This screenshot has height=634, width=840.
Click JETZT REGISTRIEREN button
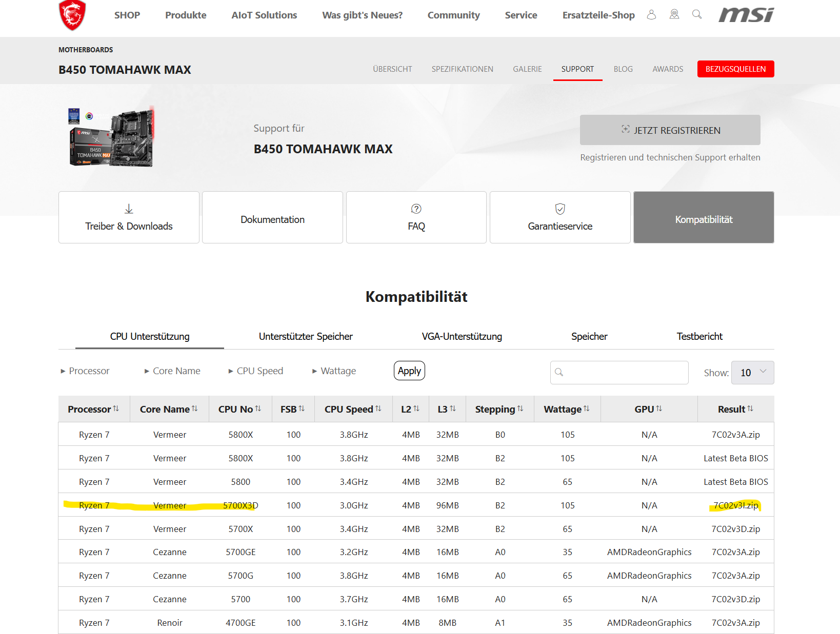[x=670, y=130]
